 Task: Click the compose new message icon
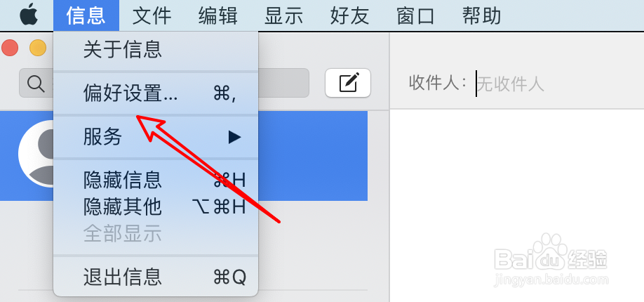[x=348, y=83]
